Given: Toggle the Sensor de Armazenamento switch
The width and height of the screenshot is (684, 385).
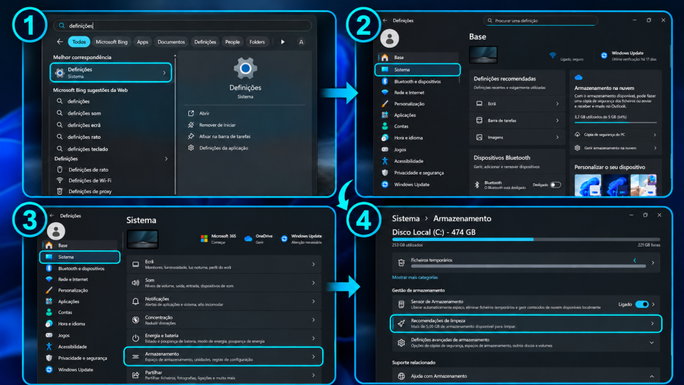Looking at the screenshot, I should (642, 304).
